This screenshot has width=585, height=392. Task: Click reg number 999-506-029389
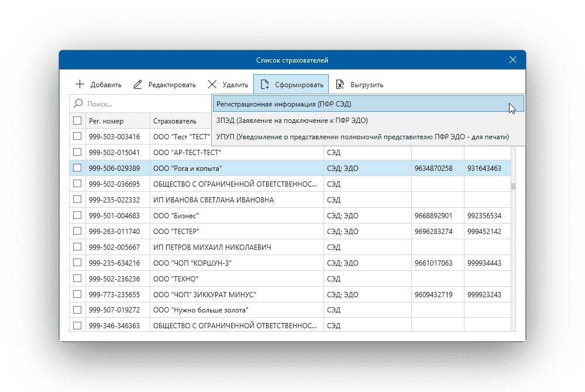click(x=114, y=169)
